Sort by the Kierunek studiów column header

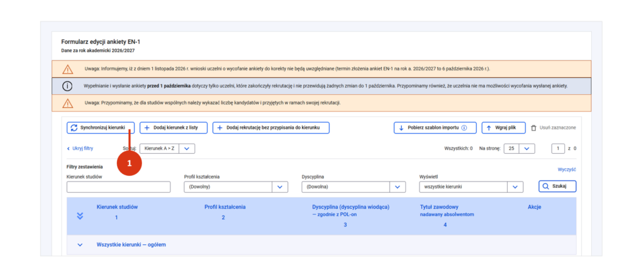[x=117, y=207]
